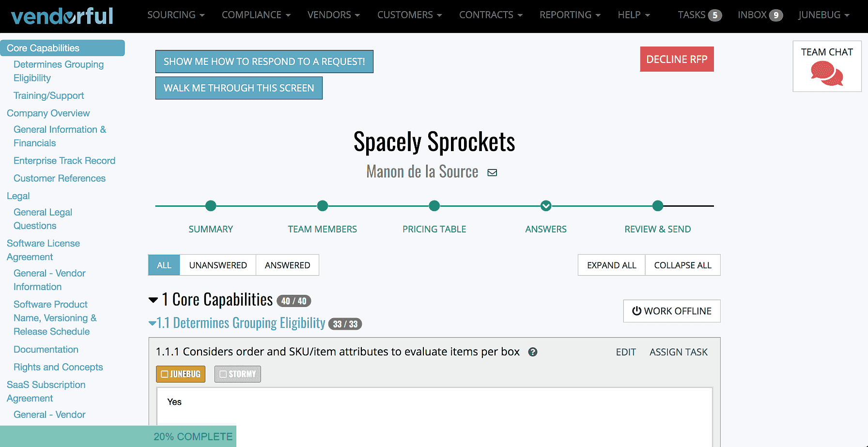Click Assign Task for question 1.1.1

[679, 352]
